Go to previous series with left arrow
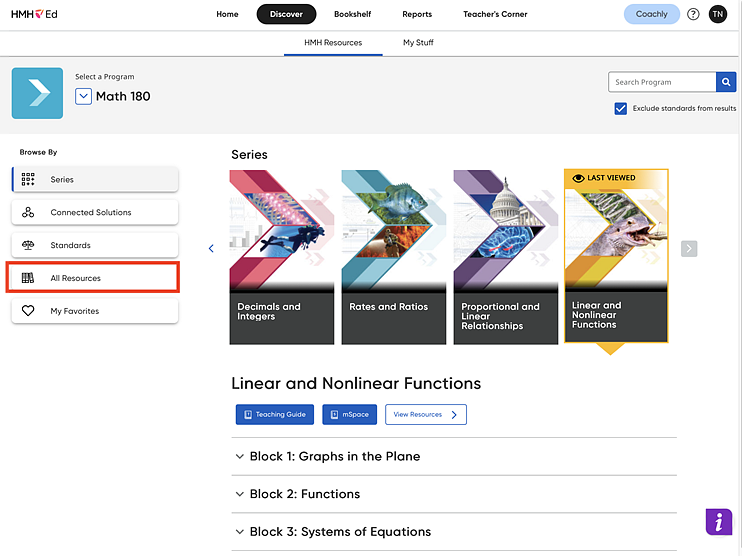Viewport: 742px width, 556px height. pyautogui.click(x=211, y=248)
